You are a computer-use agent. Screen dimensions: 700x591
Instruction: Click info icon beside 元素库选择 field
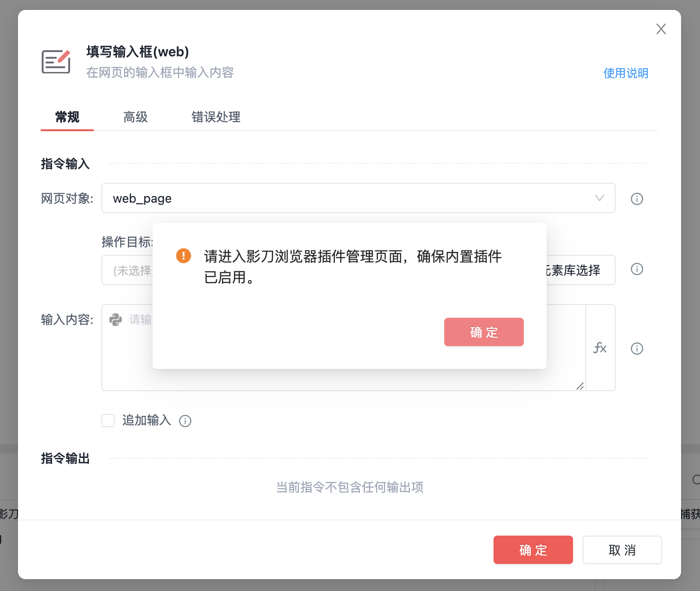click(x=637, y=269)
